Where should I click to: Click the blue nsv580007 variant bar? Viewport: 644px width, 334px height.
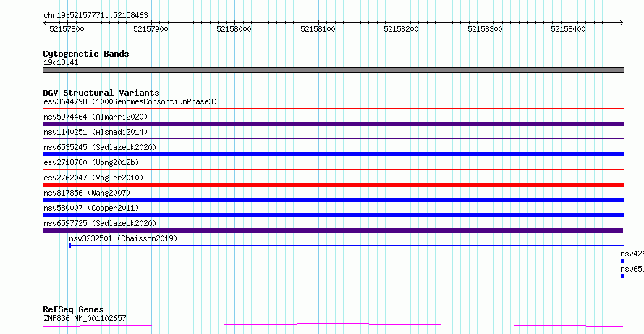pyautogui.click(x=333, y=215)
